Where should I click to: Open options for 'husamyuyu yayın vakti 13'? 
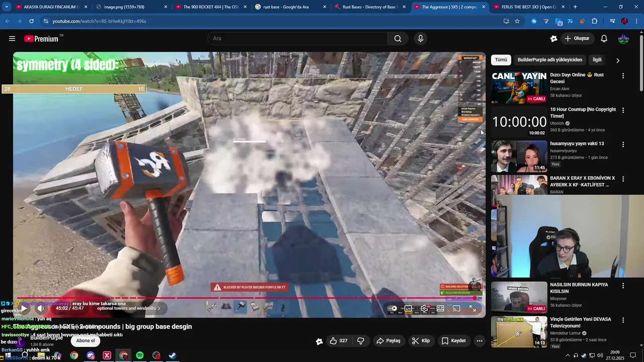click(623, 144)
